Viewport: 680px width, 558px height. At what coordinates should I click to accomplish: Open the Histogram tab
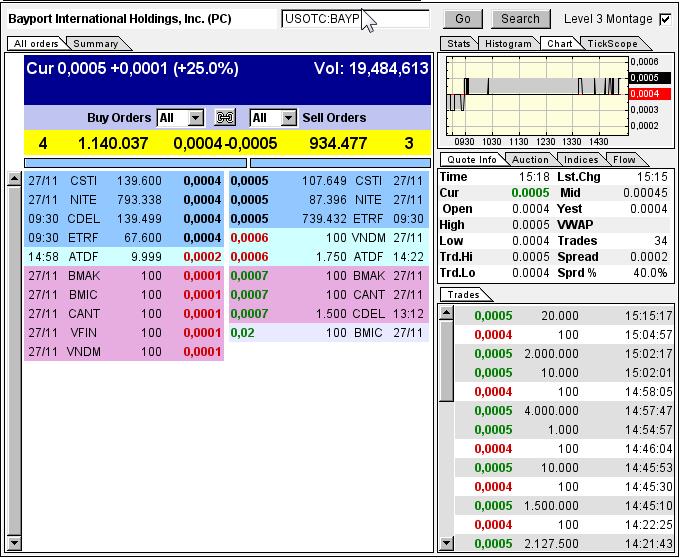click(508, 43)
